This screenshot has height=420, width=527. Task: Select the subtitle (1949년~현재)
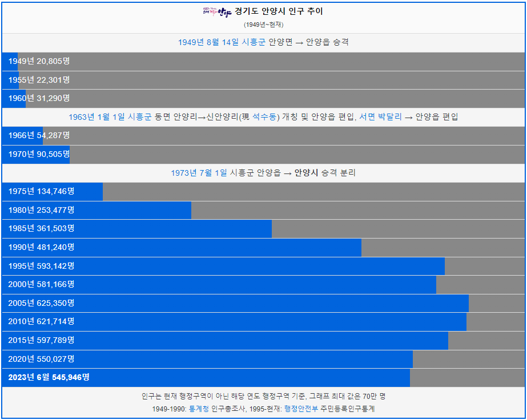(264, 25)
